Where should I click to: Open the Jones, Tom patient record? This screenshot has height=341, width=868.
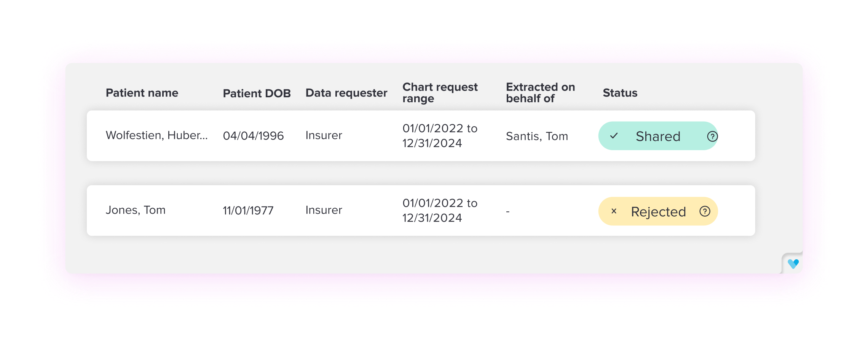(x=136, y=210)
